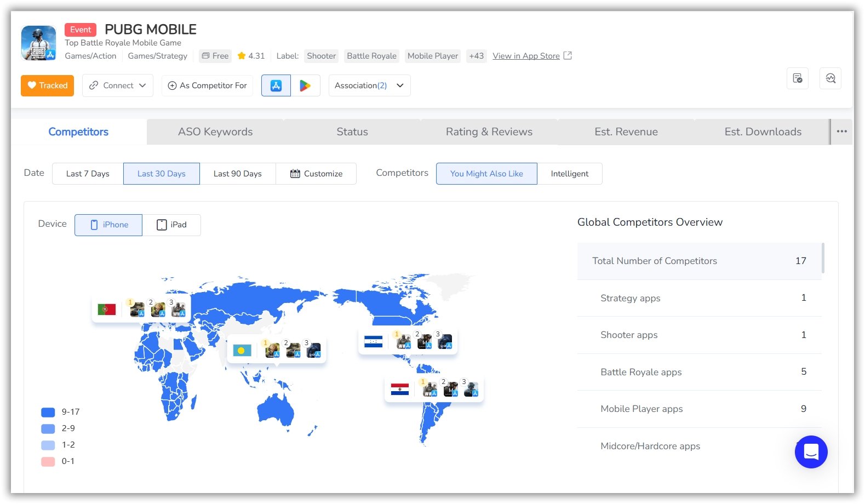
Task: Select the Last 7 Days date range
Action: (88, 174)
